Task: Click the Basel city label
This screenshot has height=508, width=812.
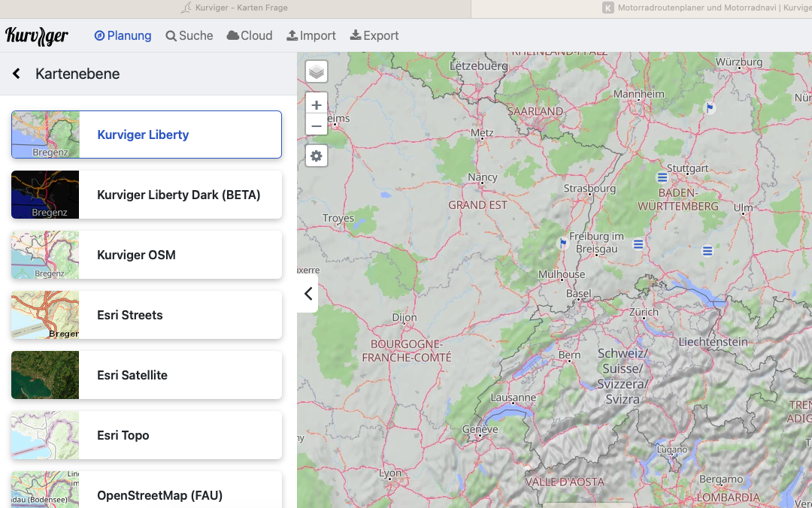Action: [578, 293]
